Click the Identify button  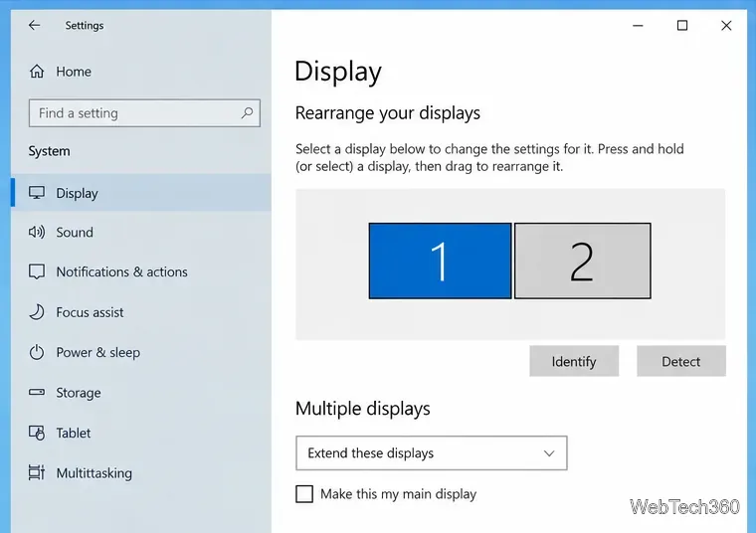coord(574,361)
